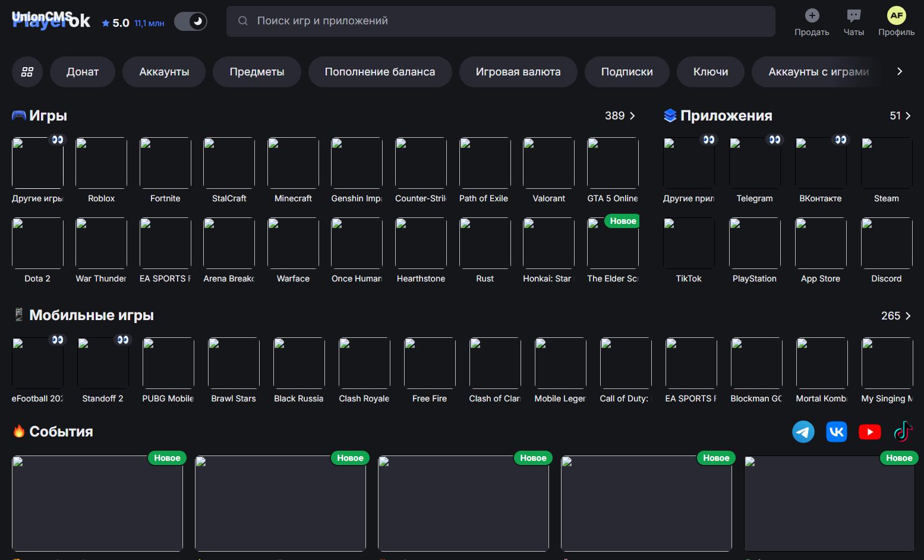Screen dimensions: 924x560
Task: Select the Аккаунты с играми category
Action: coord(818,72)
